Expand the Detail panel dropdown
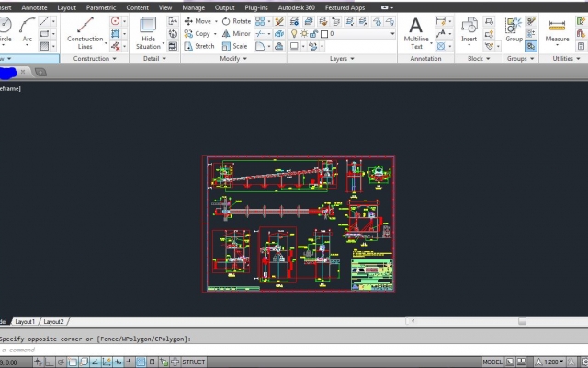Viewport: 588px width, 368px height. coord(154,59)
